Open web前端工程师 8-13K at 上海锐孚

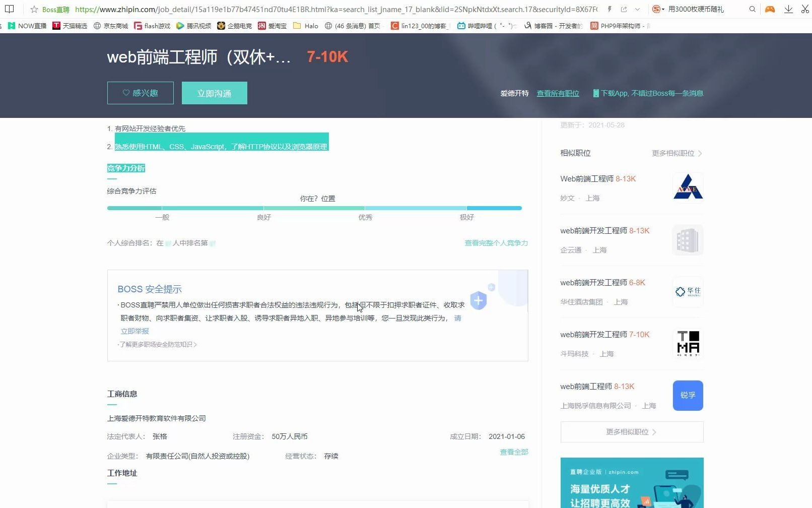point(597,387)
